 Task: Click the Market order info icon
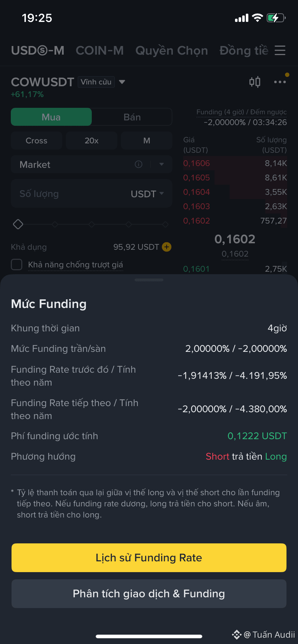(x=139, y=164)
